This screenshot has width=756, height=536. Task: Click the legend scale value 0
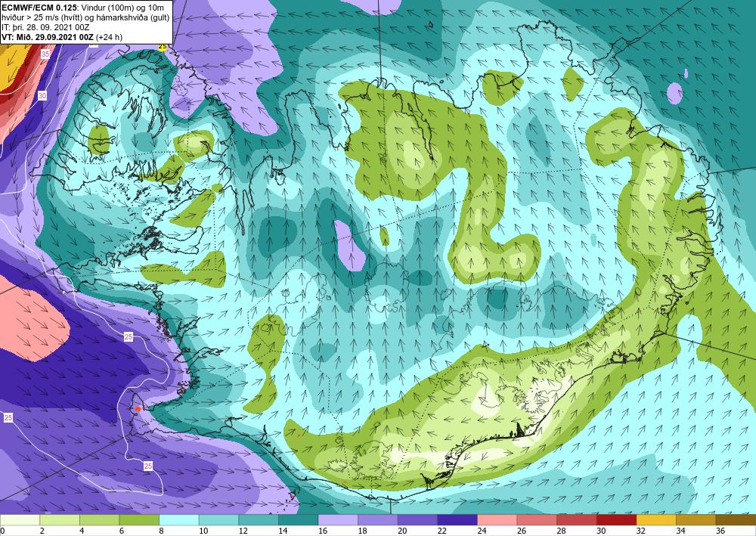pos(2,531)
